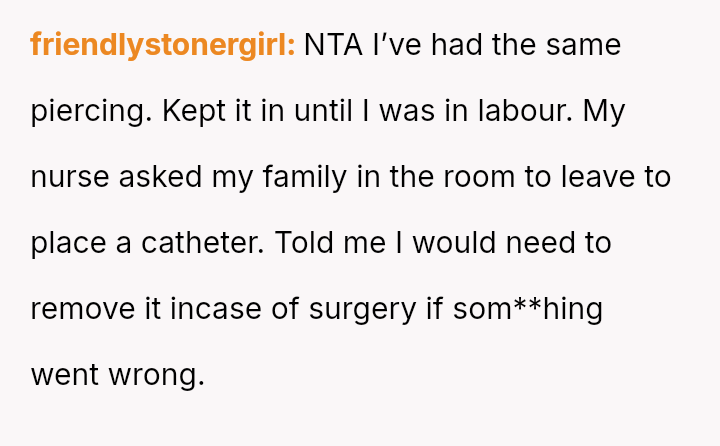The width and height of the screenshot is (720, 446).
Task: Open the friendlystonergirl user profile link
Action: (163, 46)
